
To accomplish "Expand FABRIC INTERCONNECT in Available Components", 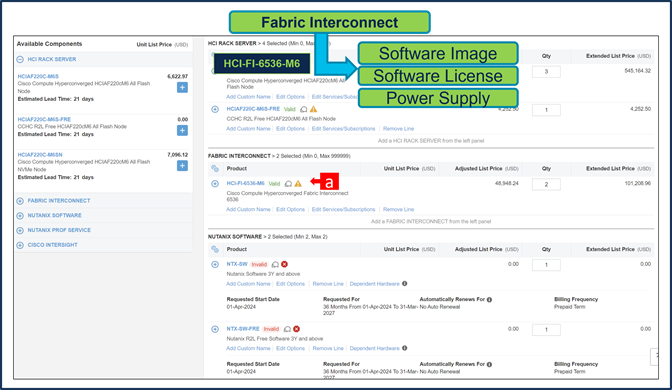I will [20, 201].
